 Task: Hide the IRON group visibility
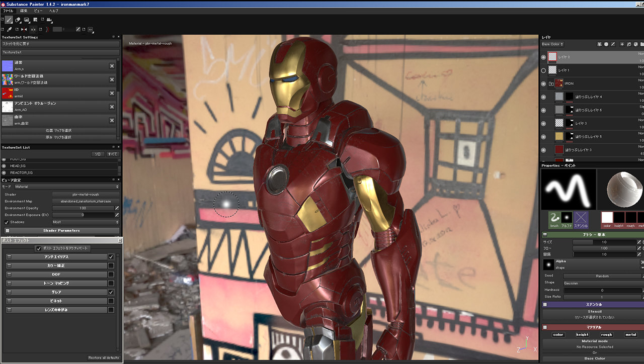point(543,83)
